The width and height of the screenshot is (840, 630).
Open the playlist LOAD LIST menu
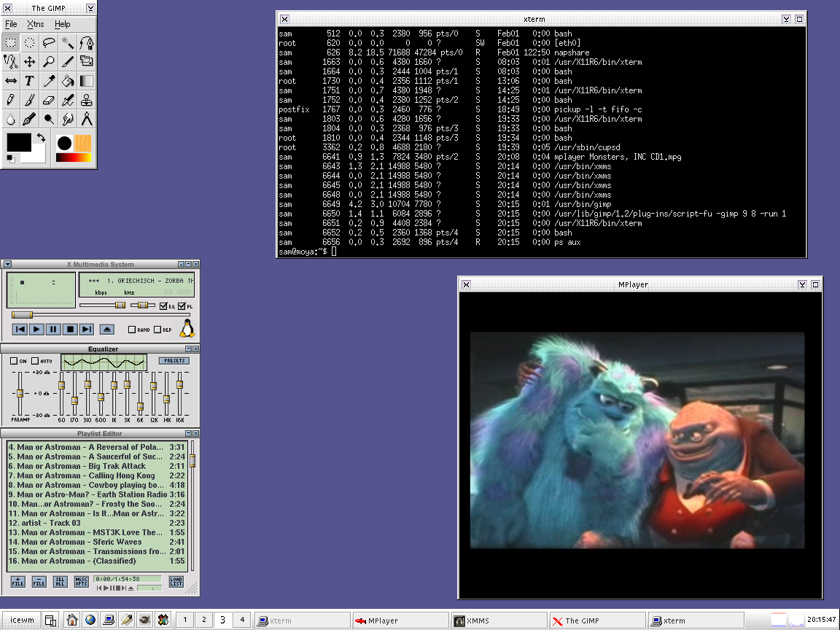[x=176, y=581]
